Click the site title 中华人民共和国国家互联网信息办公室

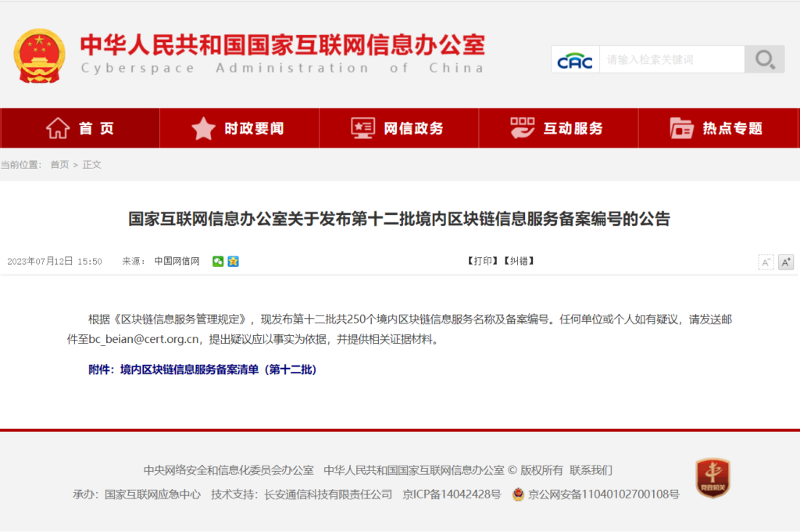click(283, 45)
